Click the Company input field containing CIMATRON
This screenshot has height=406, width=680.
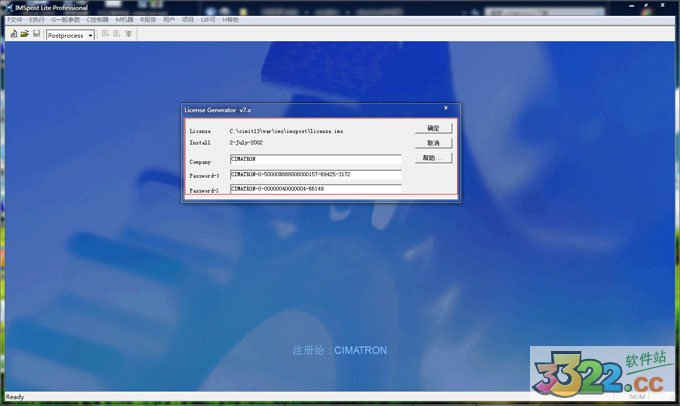coord(315,159)
